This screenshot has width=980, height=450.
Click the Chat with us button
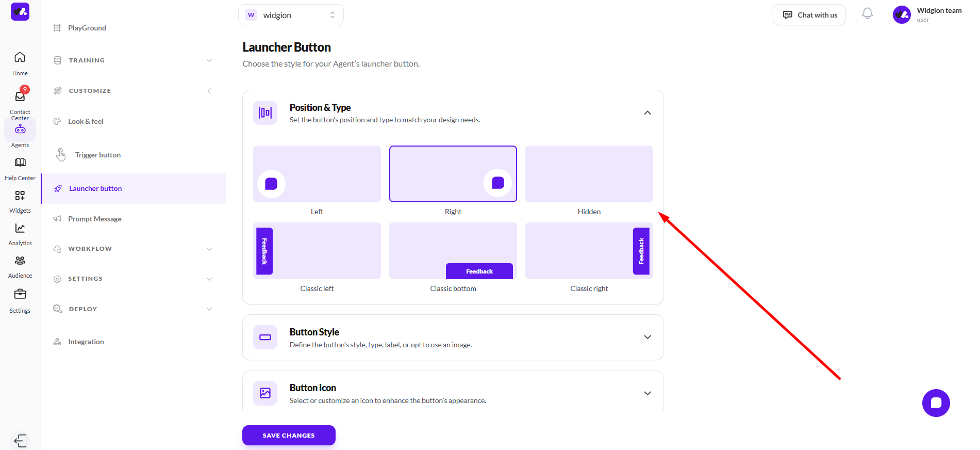[x=809, y=15]
